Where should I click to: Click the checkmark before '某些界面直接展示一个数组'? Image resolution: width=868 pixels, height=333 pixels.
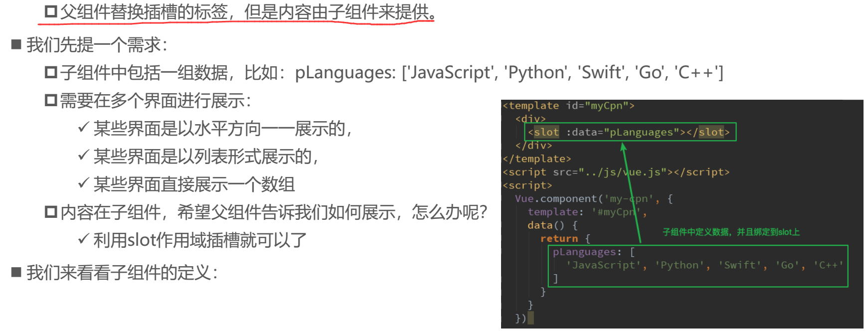tap(83, 183)
